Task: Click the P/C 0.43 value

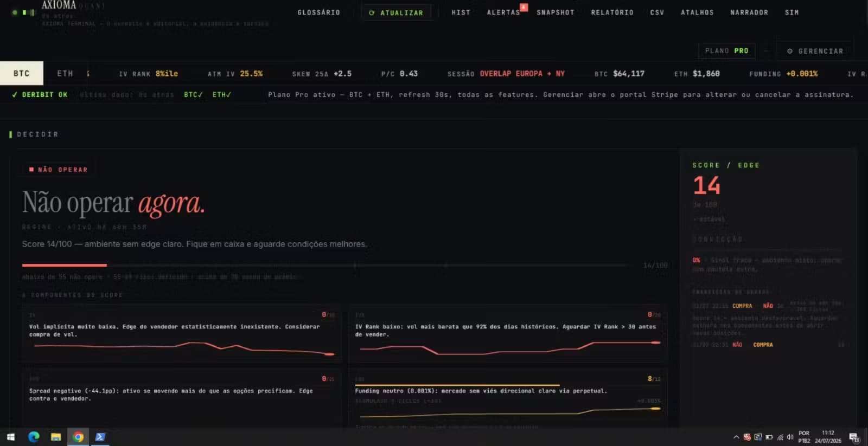Action: [x=399, y=74]
